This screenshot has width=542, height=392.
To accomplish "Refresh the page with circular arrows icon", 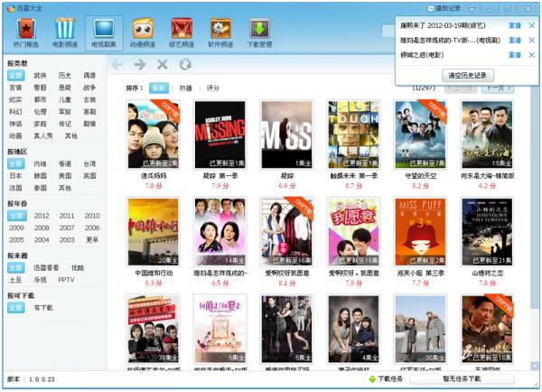I will pos(185,64).
